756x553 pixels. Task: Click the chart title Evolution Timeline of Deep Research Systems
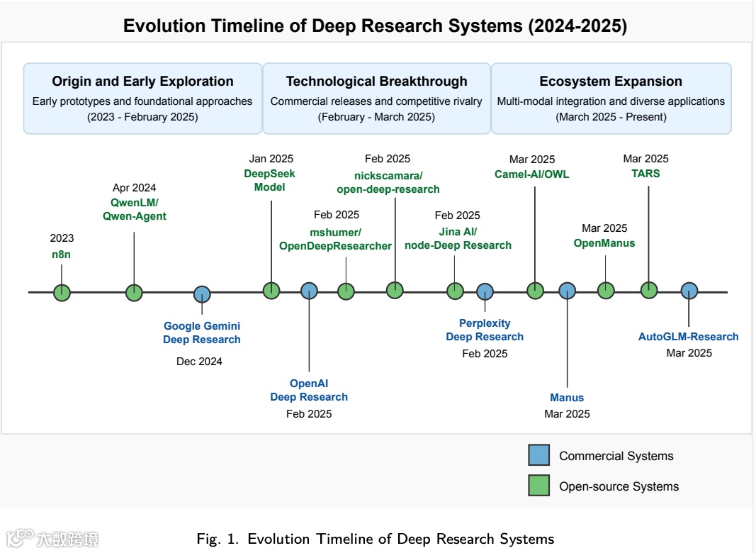pyautogui.click(x=375, y=26)
